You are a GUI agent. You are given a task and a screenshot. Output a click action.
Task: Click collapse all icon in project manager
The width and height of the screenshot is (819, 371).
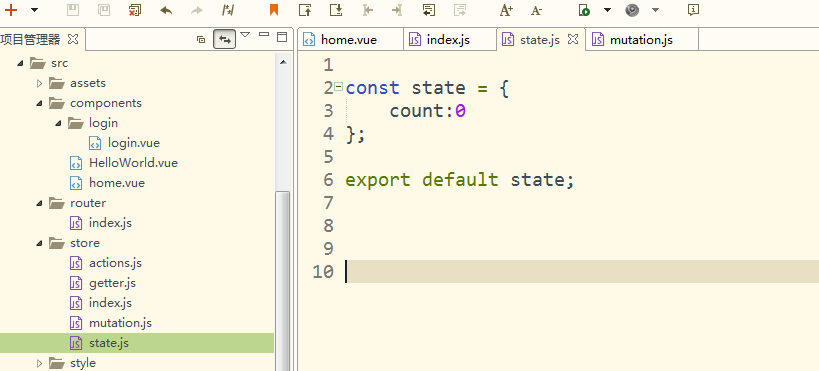(201, 39)
